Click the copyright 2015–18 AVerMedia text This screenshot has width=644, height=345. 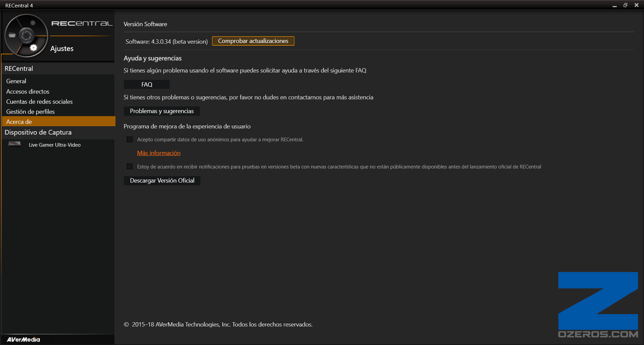tap(218, 324)
